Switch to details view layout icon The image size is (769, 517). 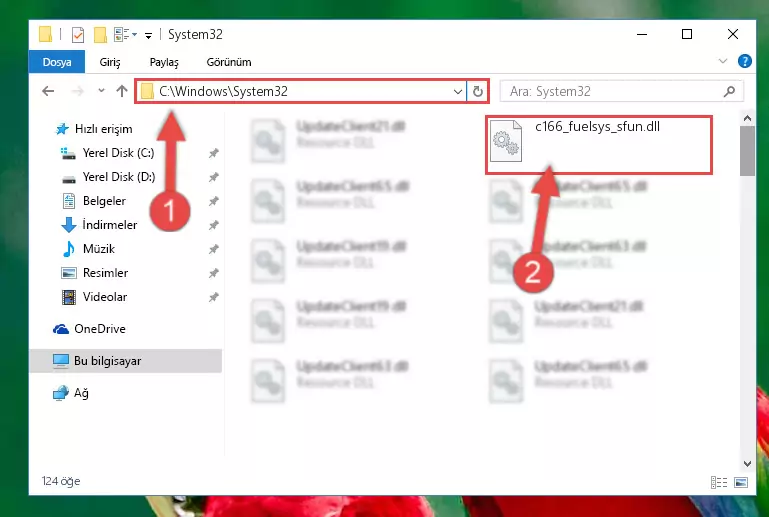coord(718,483)
